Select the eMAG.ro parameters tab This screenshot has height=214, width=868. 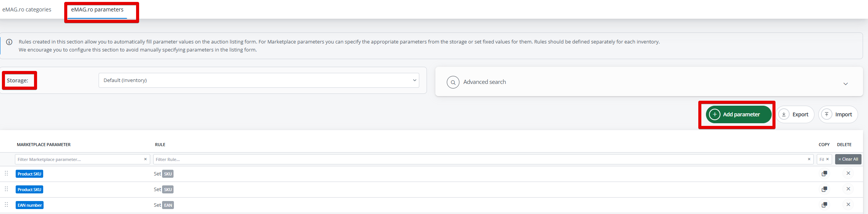click(97, 10)
